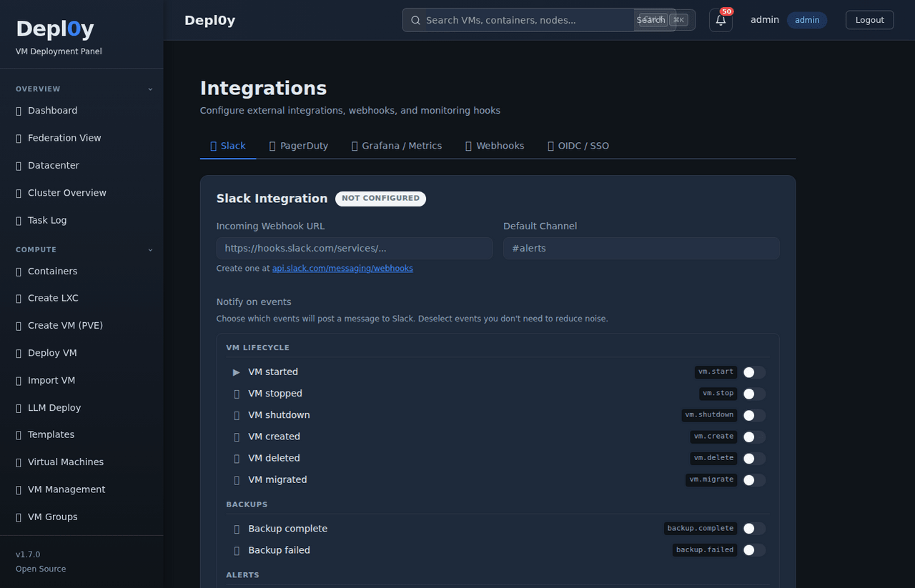Image resolution: width=915 pixels, height=588 pixels.
Task: Click the Create LXC sidebar icon
Action: click(x=19, y=299)
